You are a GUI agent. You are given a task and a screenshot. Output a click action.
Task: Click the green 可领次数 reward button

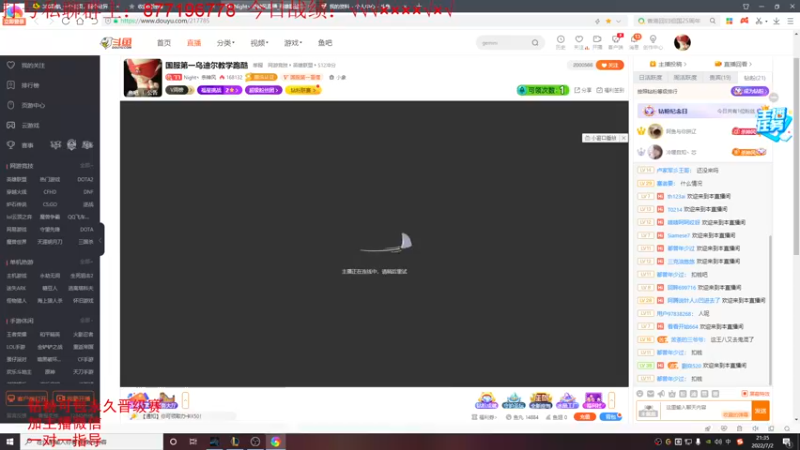[543, 90]
